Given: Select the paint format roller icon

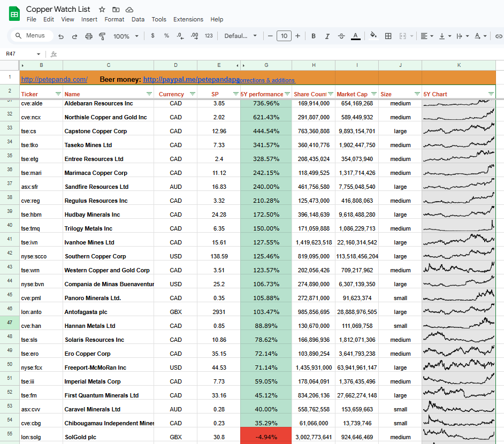Looking at the screenshot, I should pyautogui.click(x=102, y=36).
